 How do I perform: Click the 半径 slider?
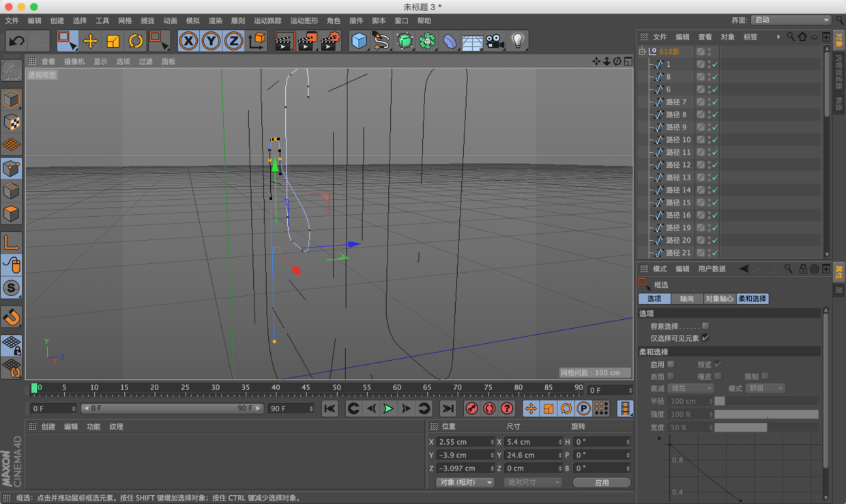click(766, 401)
